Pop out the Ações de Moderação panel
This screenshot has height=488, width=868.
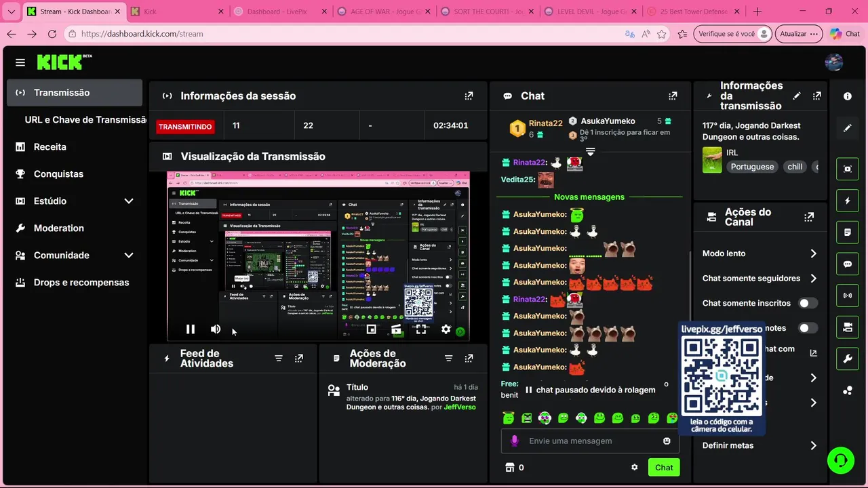pos(469,359)
